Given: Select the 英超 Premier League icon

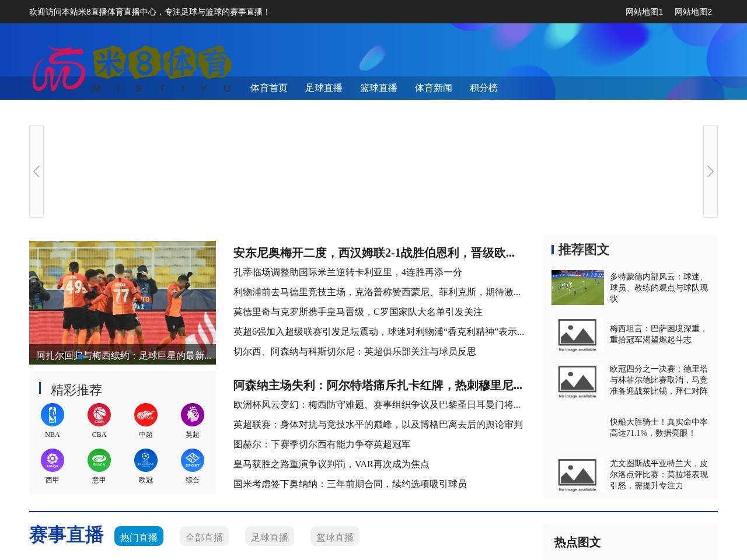Looking at the screenshot, I should click(193, 415).
